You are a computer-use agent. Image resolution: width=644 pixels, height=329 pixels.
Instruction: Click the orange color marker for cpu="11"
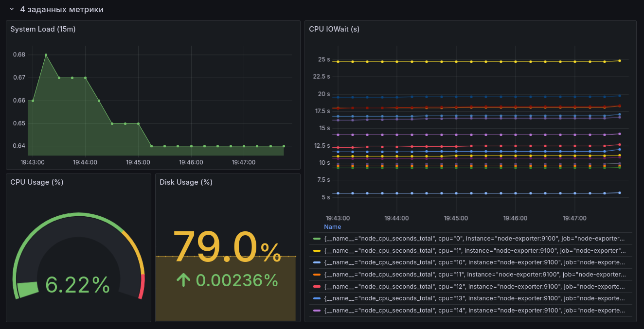(x=317, y=275)
